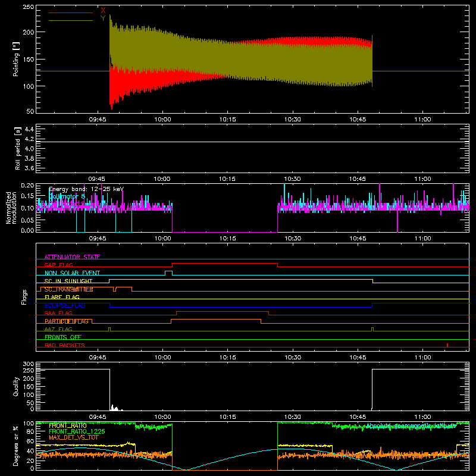Click the 200 value on Pointing axis
Viewport: 476px width, 476px height.
coord(29,32)
